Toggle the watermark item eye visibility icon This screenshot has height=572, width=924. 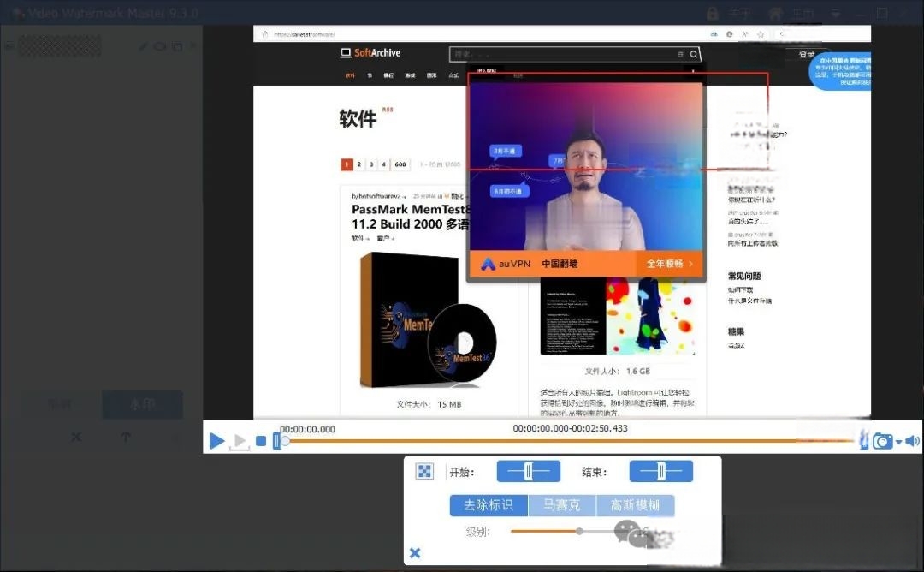pos(160,46)
